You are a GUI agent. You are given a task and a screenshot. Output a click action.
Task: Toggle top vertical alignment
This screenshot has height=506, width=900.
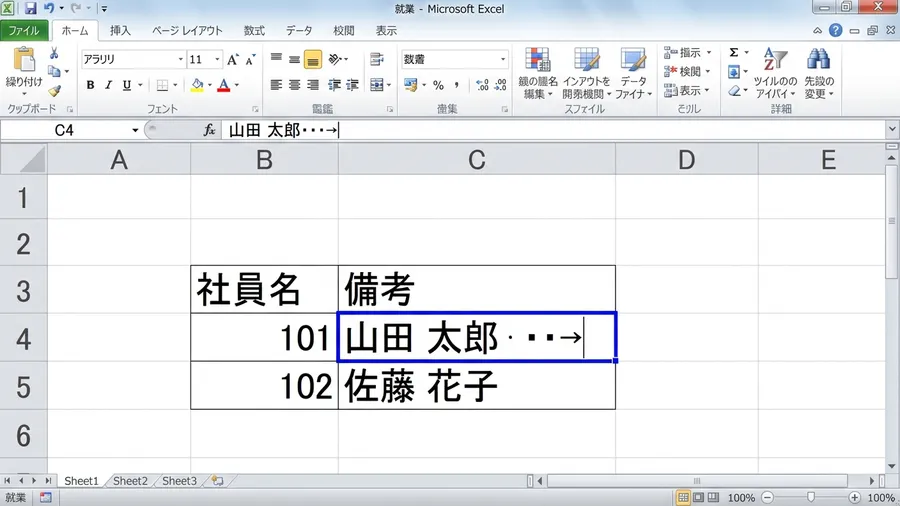tap(276, 59)
